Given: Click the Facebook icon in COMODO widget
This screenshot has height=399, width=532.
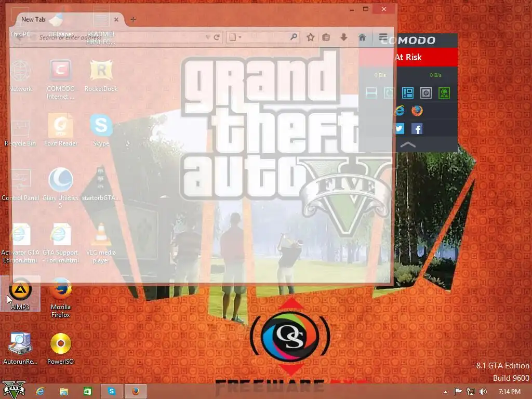Looking at the screenshot, I should pos(417,129).
